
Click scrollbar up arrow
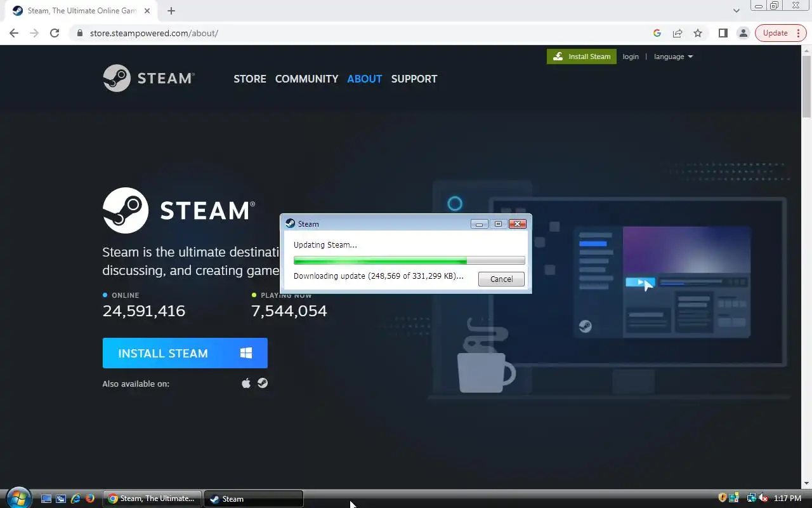[806, 49]
